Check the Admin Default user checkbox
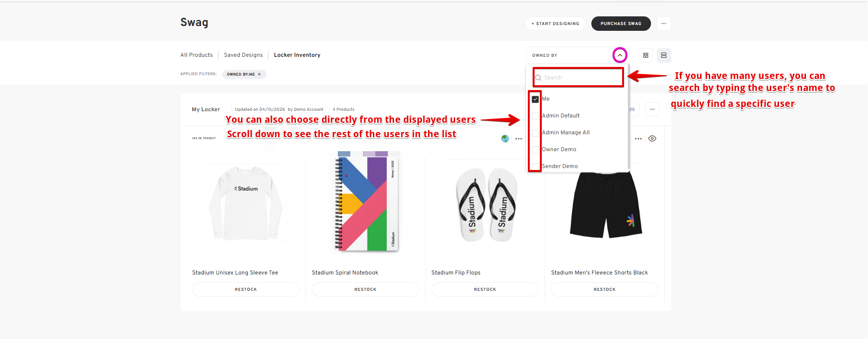The width and height of the screenshot is (868, 339). (535, 116)
